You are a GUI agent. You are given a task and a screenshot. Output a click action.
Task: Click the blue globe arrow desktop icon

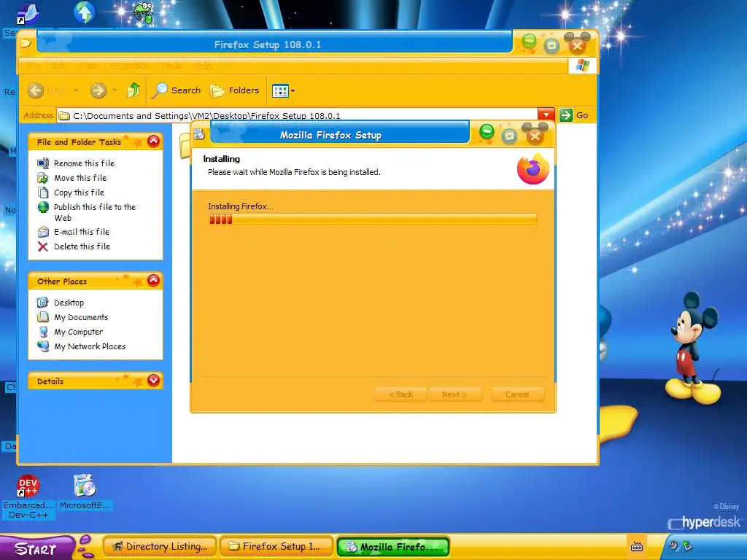[x=85, y=12]
